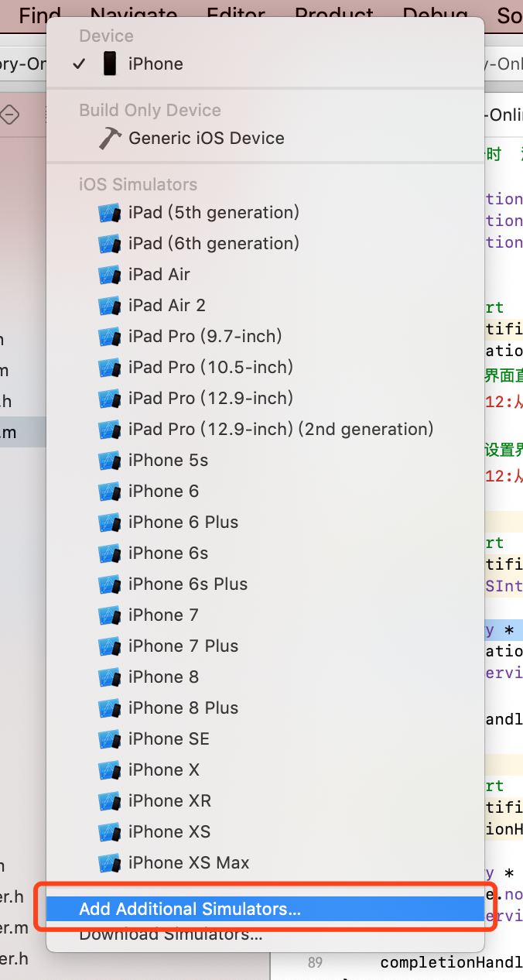The height and width of the screenshot is (980, 523).
Task: Click the iPhone XS Max simulator icon
Action: 109,863
